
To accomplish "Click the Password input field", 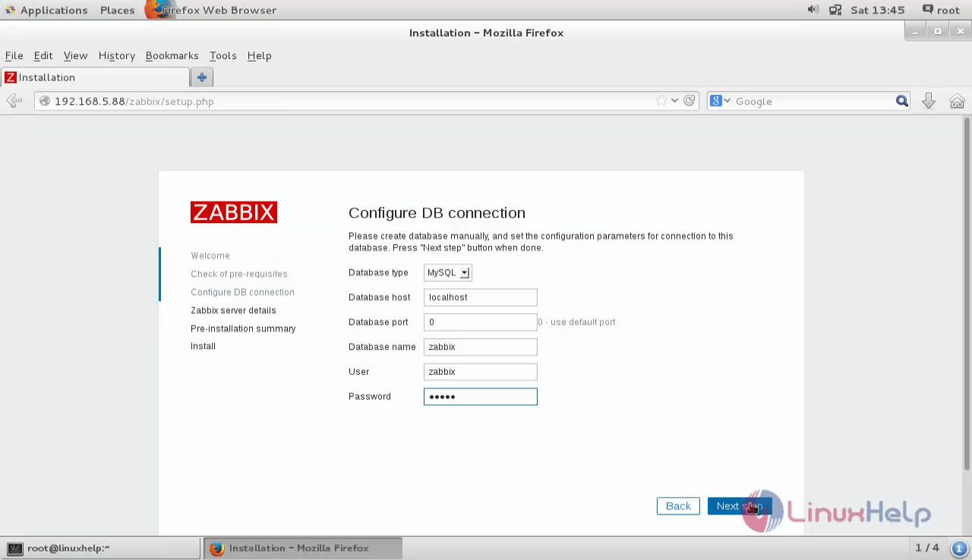I will click(x=480, y=396).
